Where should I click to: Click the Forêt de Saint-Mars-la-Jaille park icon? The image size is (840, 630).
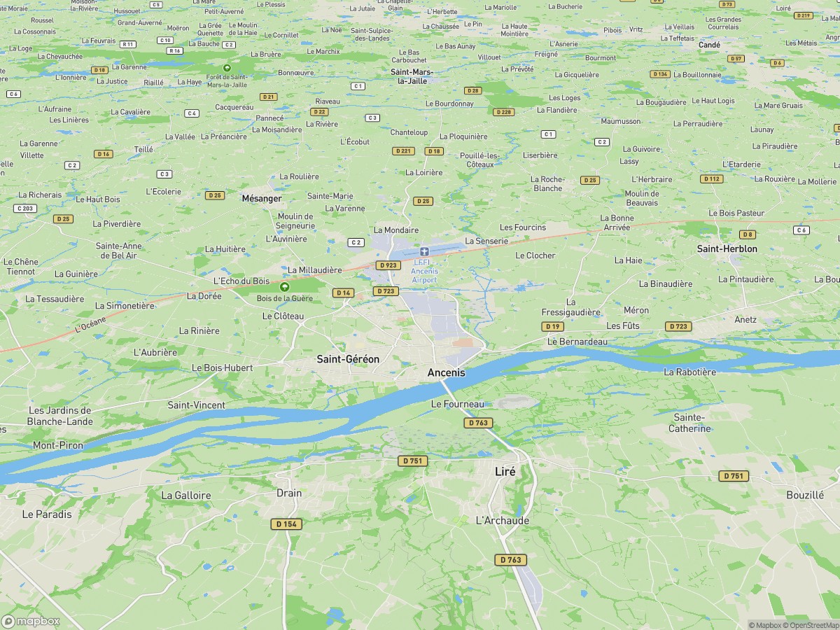(225, 68)
